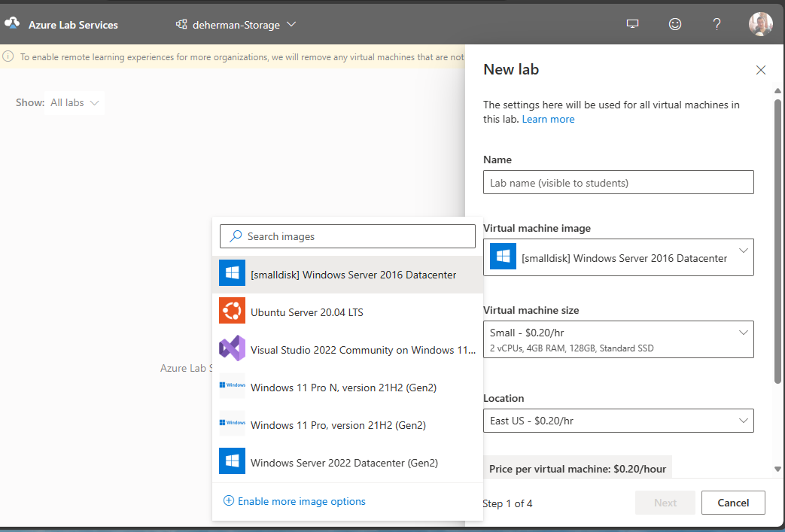
Task: Click the lab plan icon beside deherman-Storage
Action: [x=181, y=24]
